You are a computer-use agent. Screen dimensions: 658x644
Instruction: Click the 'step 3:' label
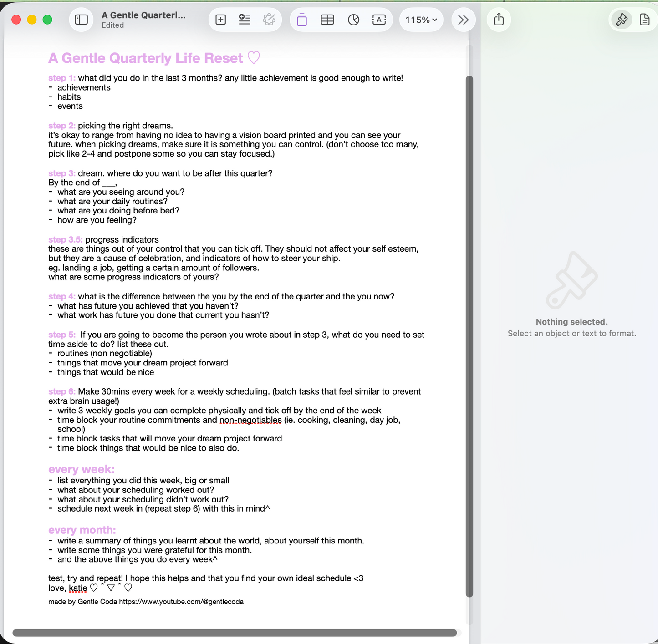62,173
